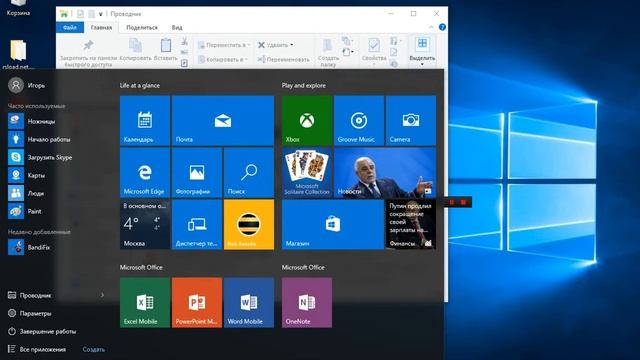Viewport: 640px width, 360px height.
Task: Launch the Xbox tile
Action: coord(307,120)
